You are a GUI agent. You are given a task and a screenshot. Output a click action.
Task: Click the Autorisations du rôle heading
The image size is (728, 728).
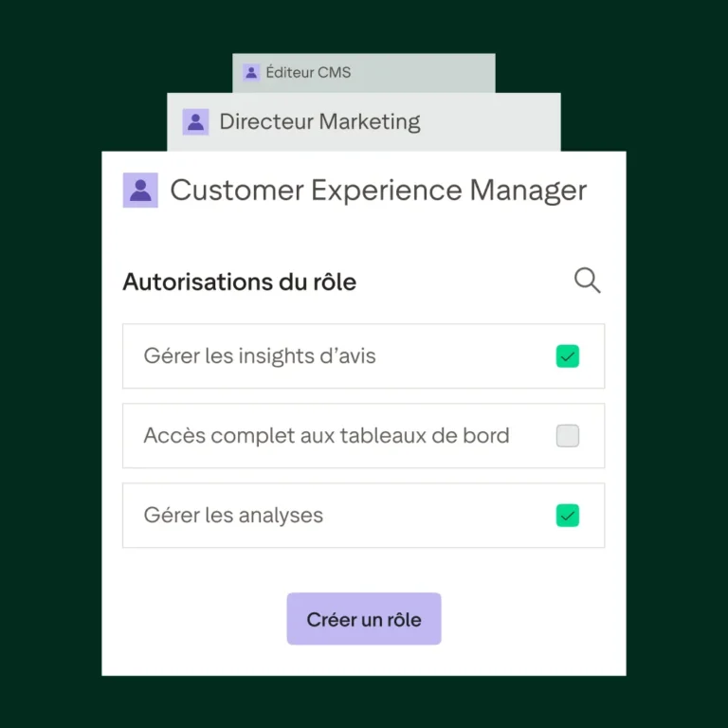click(240, 282)
